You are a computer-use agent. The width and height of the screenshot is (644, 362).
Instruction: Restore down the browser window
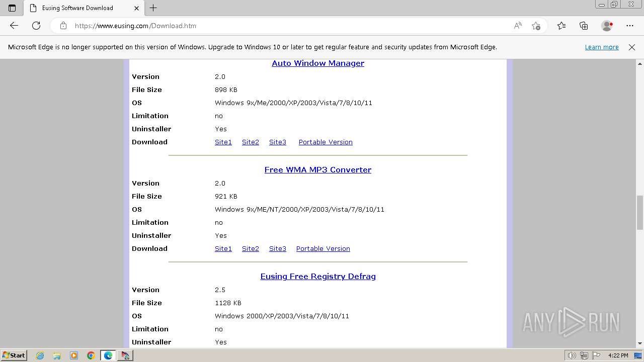614,5
